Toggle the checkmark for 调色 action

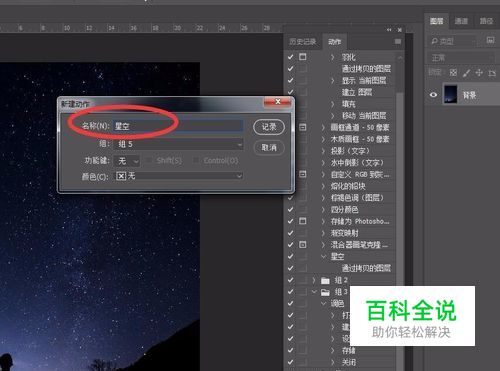pos(290,303)
